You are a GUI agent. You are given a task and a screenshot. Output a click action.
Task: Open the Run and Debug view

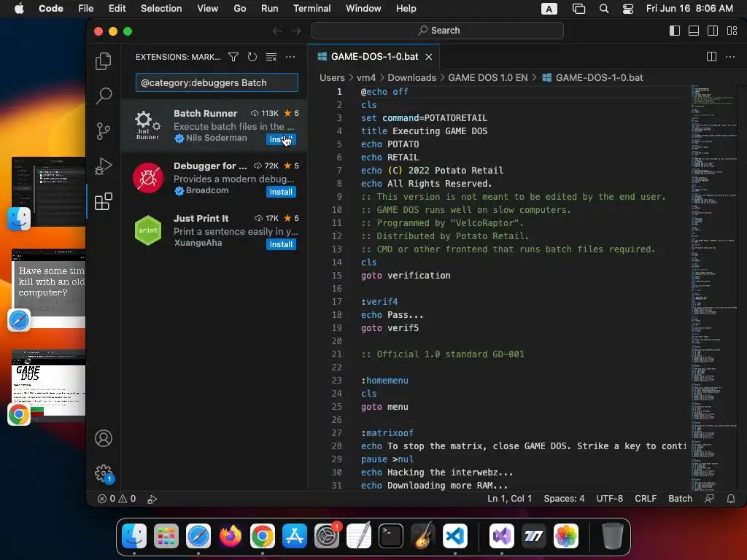coord(104,166)
